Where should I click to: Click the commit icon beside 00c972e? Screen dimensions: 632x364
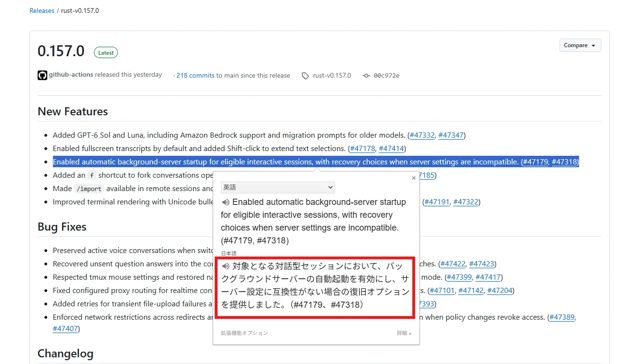coord(366,76)
